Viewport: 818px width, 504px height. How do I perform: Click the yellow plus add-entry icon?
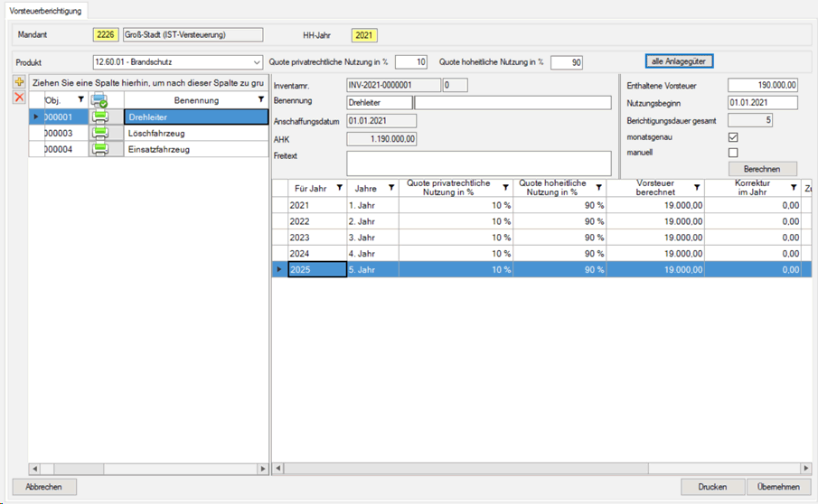pyautogui.click(x=19, y=82)
